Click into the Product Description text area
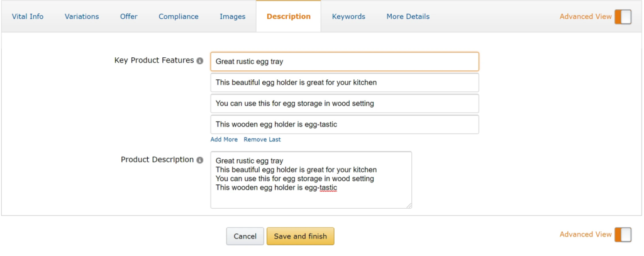This screenshot has width=644, height=256. (x=311, y=179)
